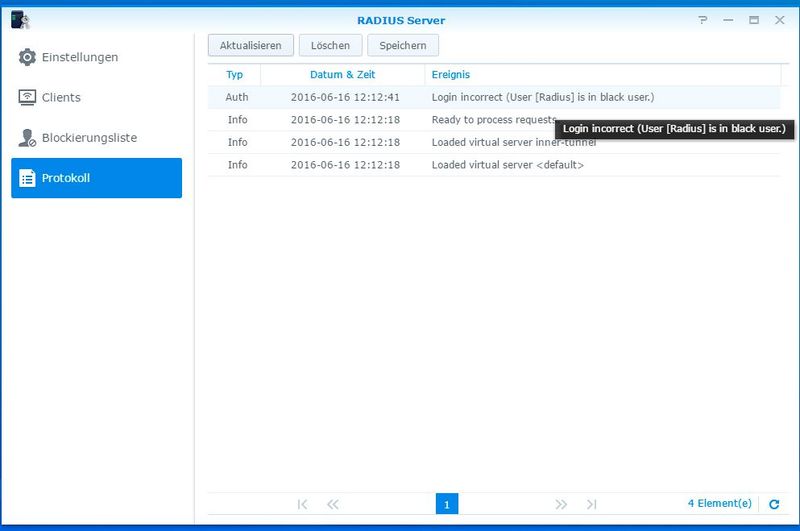
Task: Select the Login incorrect event row text
Action: 543,97
